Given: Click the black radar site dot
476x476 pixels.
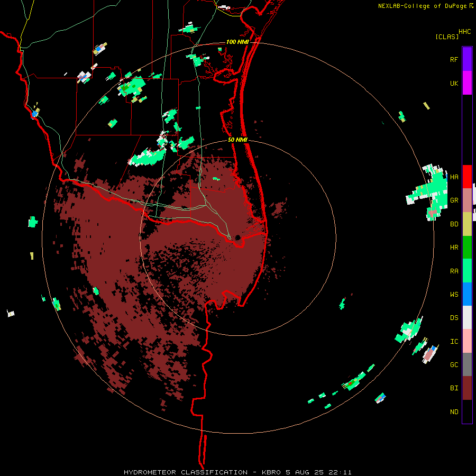Looking at the screenshot, I should click(237, 237).
